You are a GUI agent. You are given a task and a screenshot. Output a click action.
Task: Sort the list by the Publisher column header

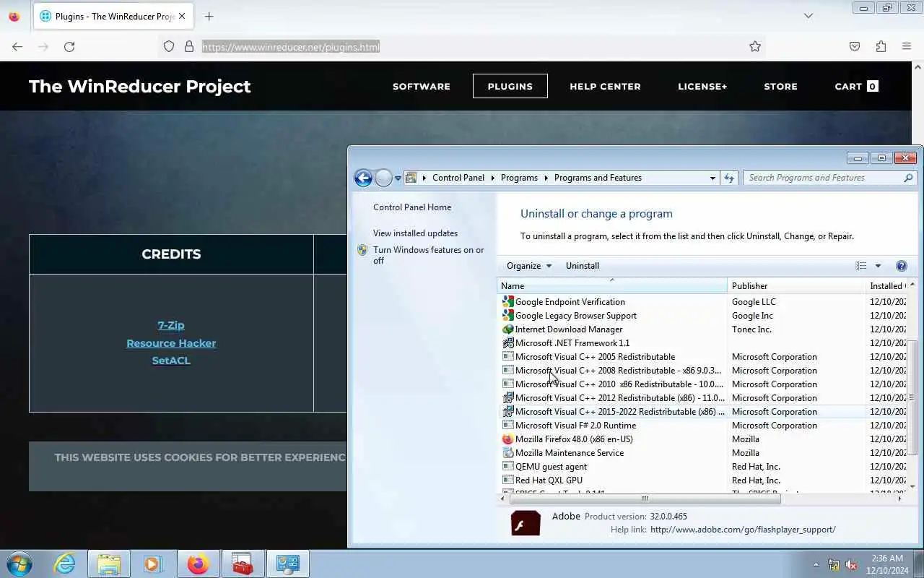click(796, 286)
